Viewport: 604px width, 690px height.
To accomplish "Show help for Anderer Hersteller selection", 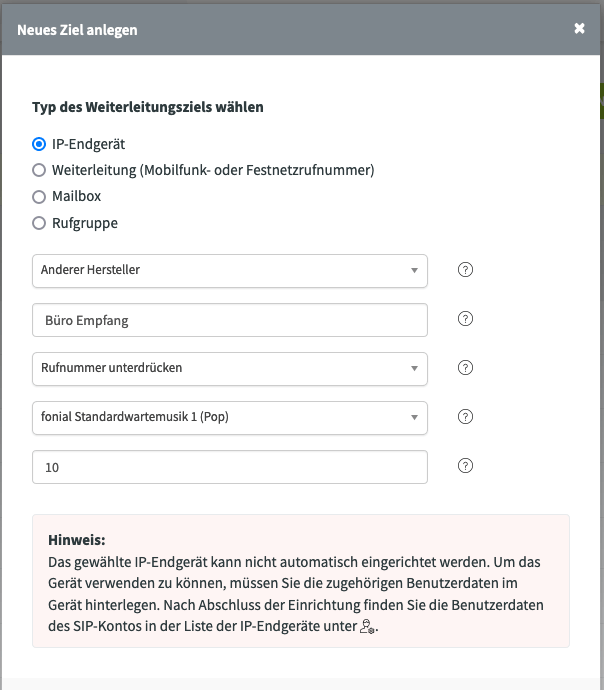I will pyautogui.click(x=465, y=270).
